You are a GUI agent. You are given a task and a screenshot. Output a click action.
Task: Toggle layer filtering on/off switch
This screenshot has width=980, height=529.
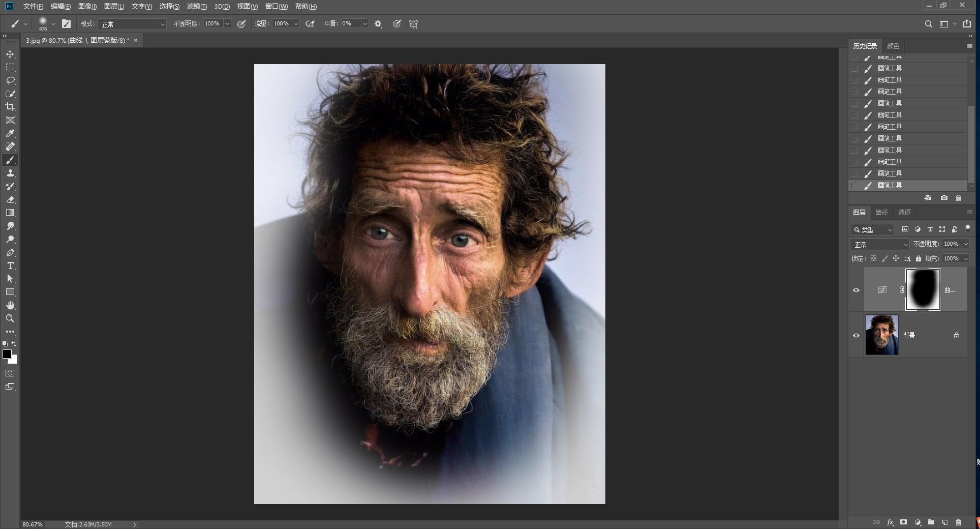point(968,228)
